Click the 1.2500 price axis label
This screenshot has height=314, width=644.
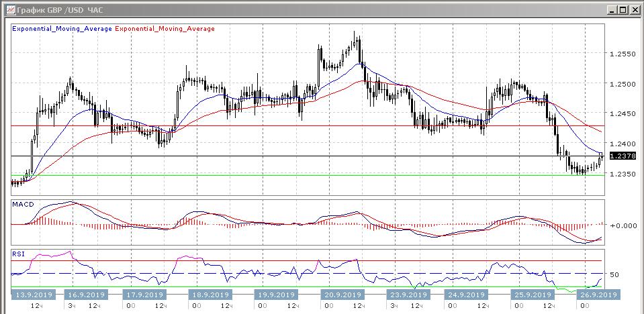point(622,84)
